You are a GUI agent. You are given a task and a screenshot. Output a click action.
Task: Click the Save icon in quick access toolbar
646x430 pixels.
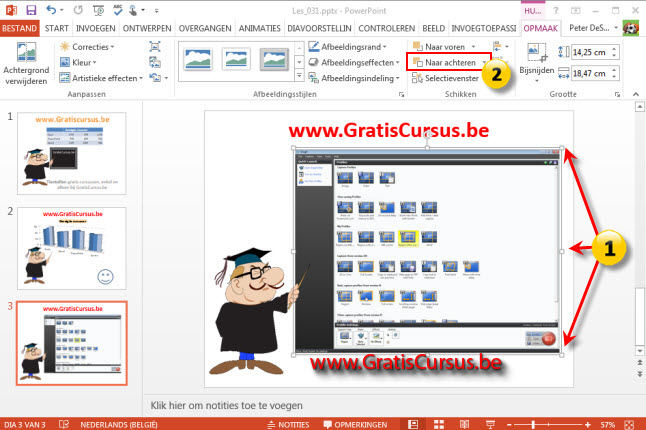(31, 10)
